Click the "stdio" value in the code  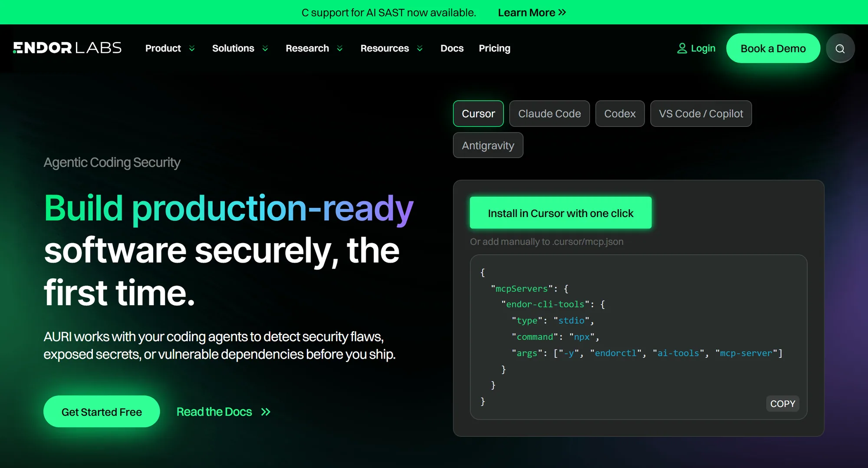coord(571,320)
